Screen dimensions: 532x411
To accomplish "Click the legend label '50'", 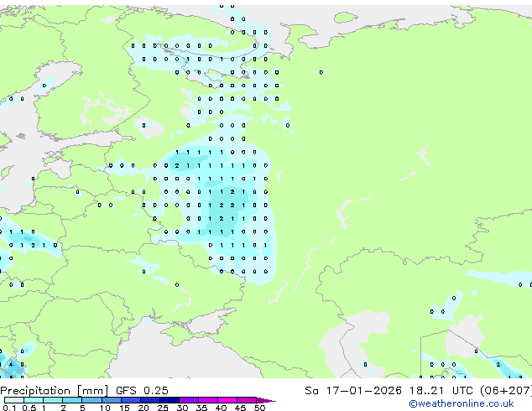I will [259, 408].
